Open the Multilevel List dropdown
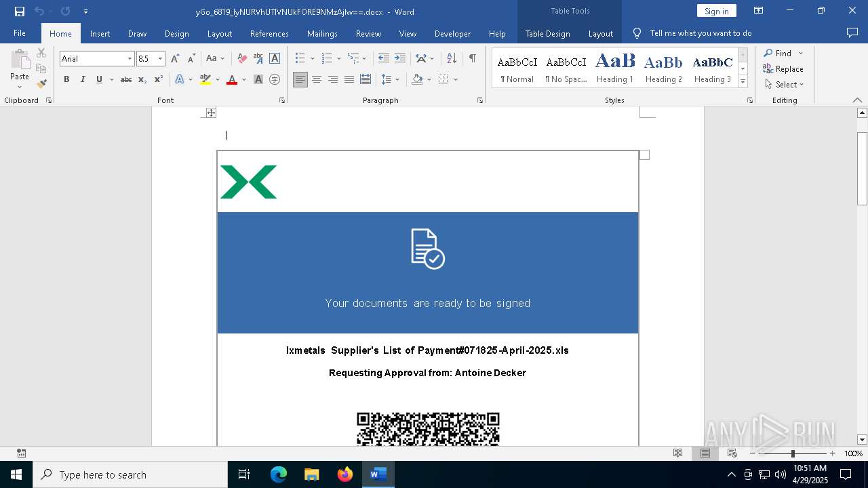868x488 pixels. (365, 59)
